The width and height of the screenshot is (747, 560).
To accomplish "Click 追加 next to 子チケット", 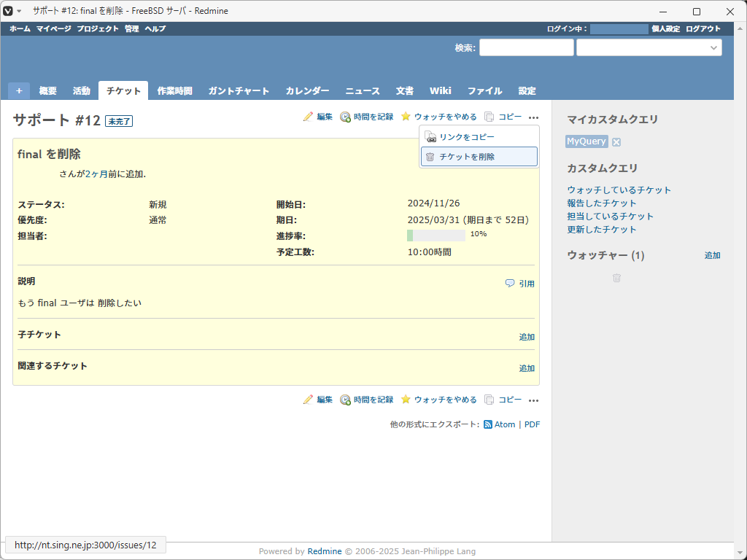I will click(x=527, y=337).
